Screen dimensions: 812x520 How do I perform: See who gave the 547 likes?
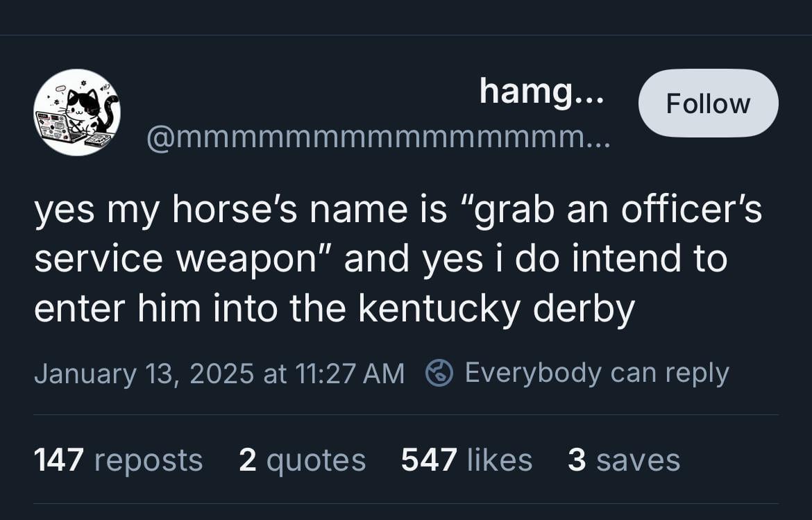[466, 460]
